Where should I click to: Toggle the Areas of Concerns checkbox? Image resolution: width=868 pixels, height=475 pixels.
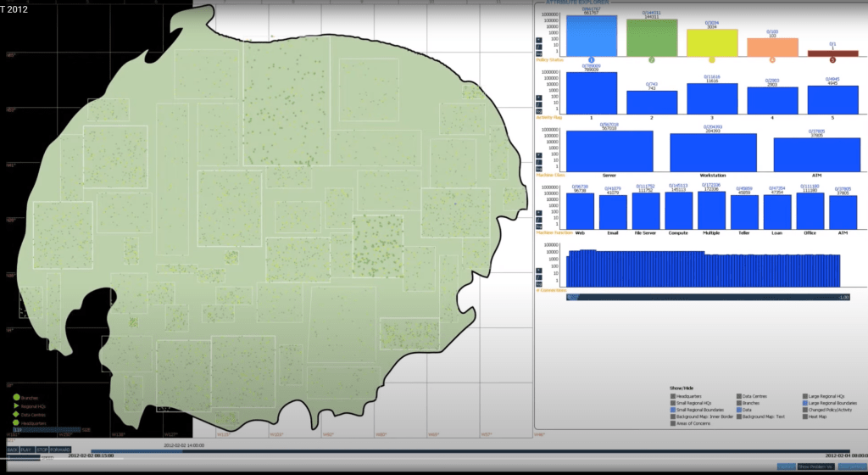coord(672,423)
